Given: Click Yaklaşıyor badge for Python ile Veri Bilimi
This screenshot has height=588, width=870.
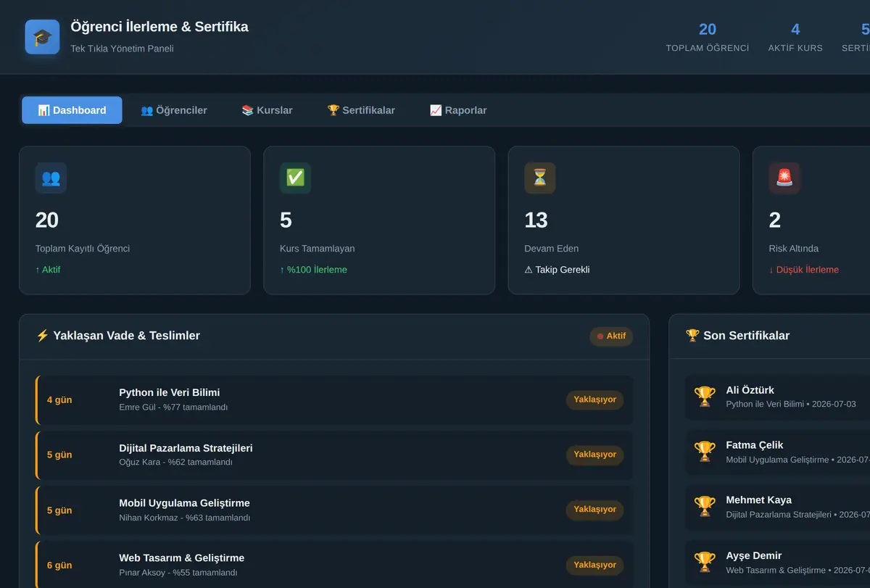Looking at the screenshot, I should (595, 399).
